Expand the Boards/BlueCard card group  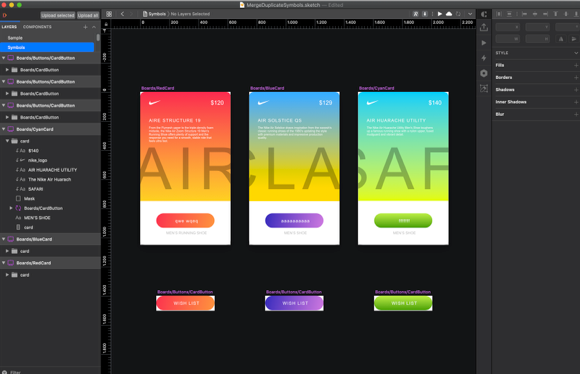point(7,251)
